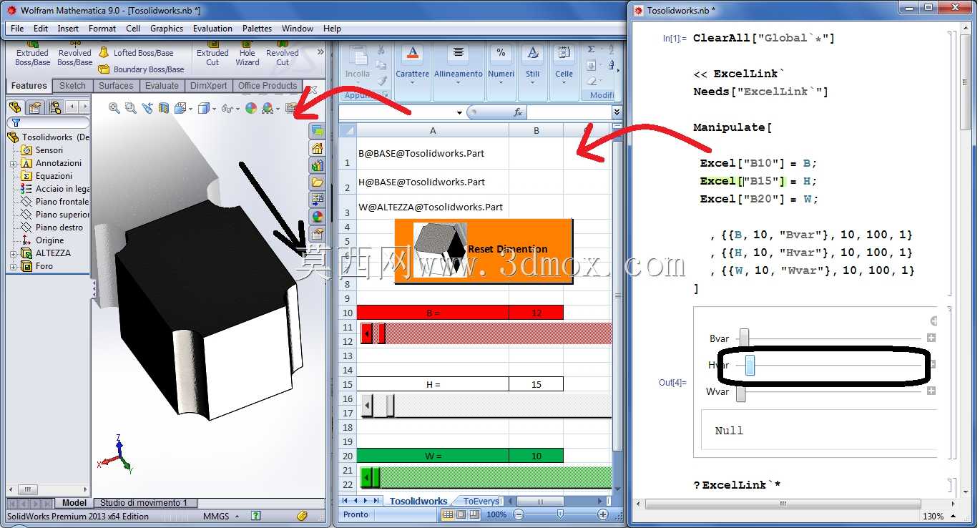Click the feature tree filter icon
Image resolution: width=980 pixels, height=528 pixels.
[16, 122]
